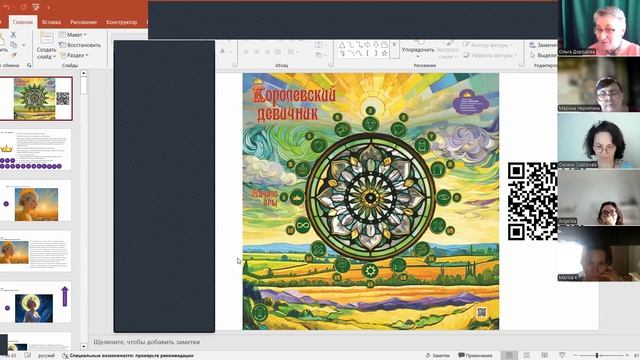Click the Cut scissors icon

click(x=13, y=35)
